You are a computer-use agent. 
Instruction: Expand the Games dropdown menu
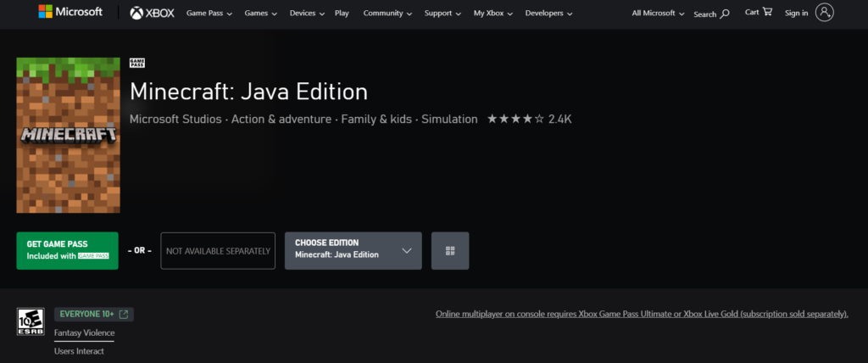tap(260, 14)
